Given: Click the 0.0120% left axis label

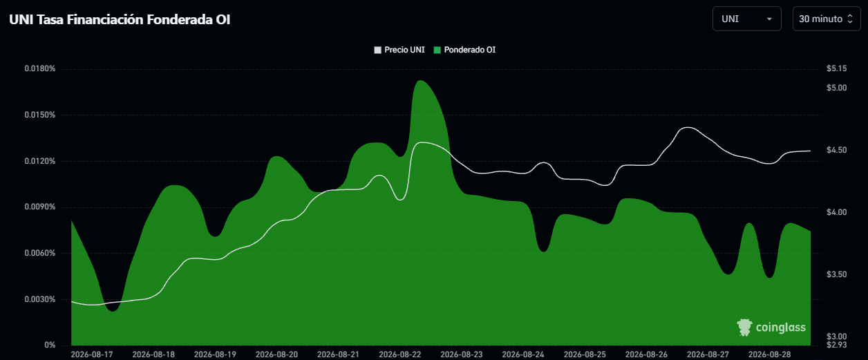Looking at the screenshot, I should click(x=39, y=161).
